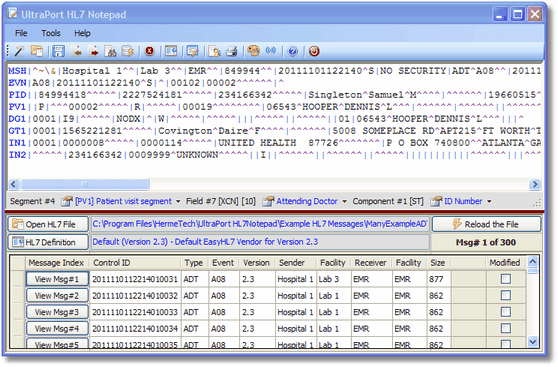Click the Size column header

click(x=438, y=263)
